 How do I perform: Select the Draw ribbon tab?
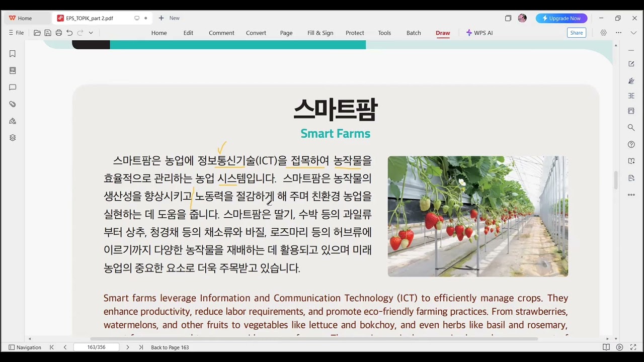(443, 33)
